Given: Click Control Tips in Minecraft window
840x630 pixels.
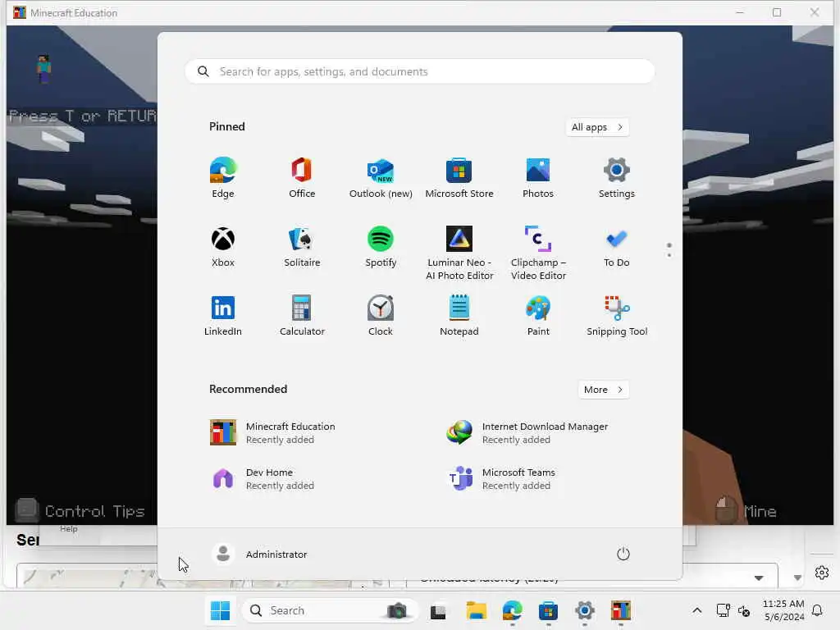Looking at the screenshot, I should tap(80, 510).
